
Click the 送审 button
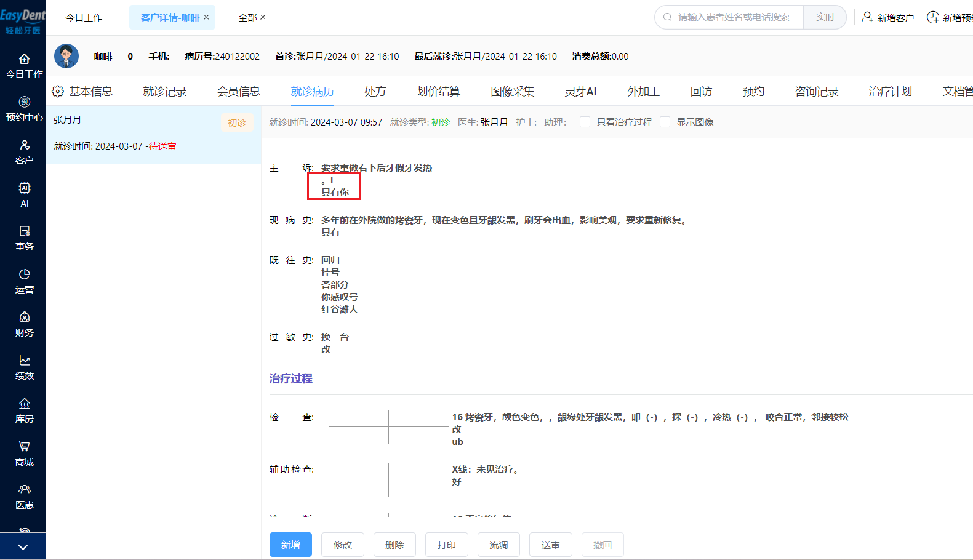tap(550, 545)
